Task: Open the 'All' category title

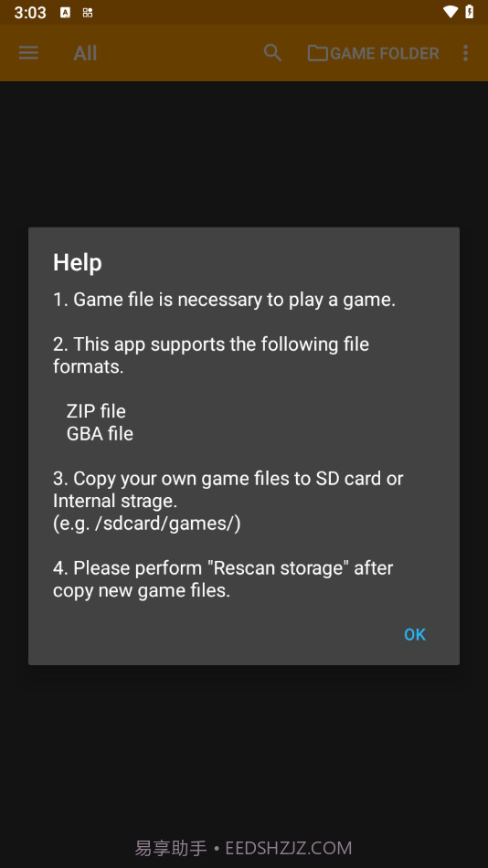Action: pyautogui.click(x=85, y=53)
